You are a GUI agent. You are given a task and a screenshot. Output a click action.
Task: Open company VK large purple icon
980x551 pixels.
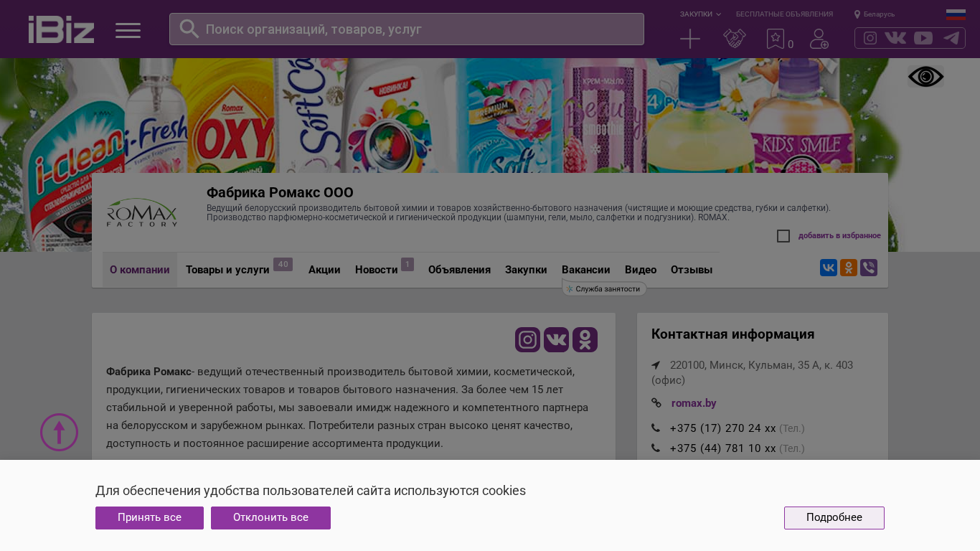point(556,339)
